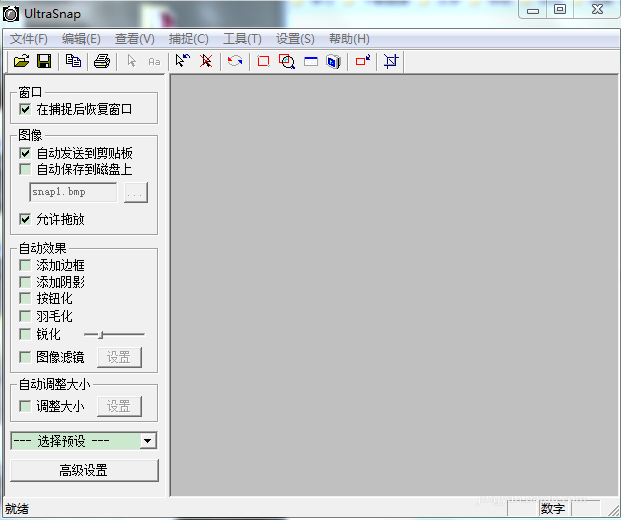The width and height of the screenshot is (621, 520).
Task: Open the 工具(T) menu
Action: click(x=242, y=39)
